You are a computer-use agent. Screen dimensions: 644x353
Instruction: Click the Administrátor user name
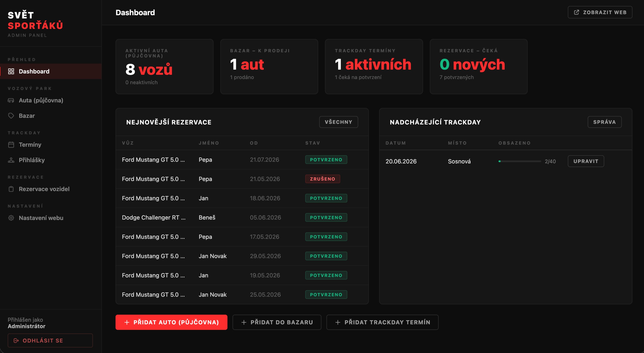tap(26, 326)
